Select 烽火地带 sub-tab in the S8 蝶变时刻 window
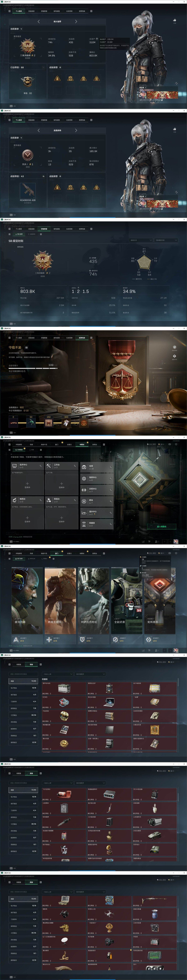The height and width of the screenshot is (980, 187). [19, 234]
